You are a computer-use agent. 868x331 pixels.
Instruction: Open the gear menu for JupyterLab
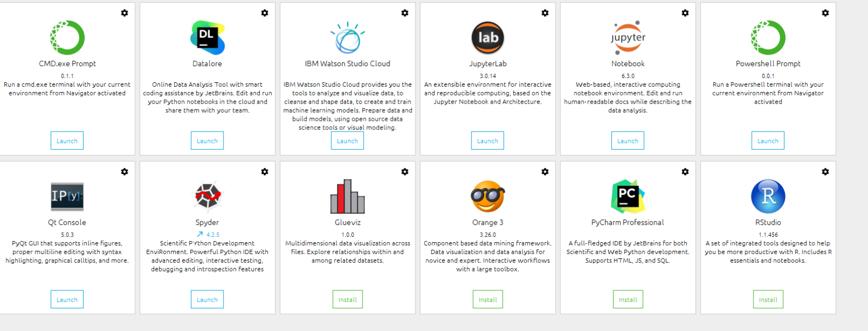(545, 13)
